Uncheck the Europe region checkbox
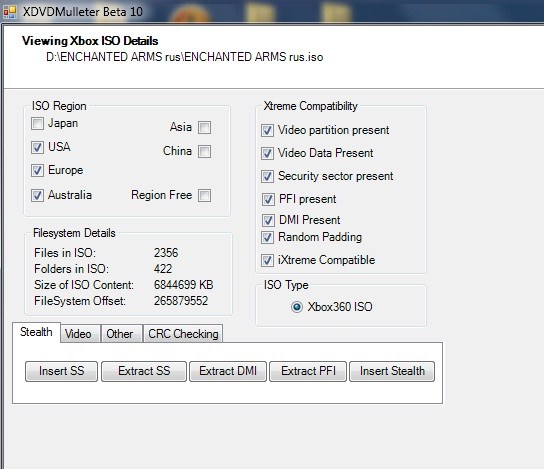Viewport: 544px width, 469px height. coord(37,171)
